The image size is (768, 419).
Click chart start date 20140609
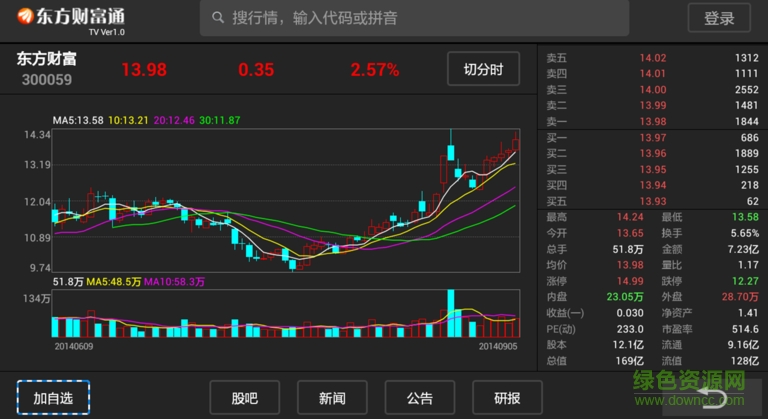pos(74,346)
